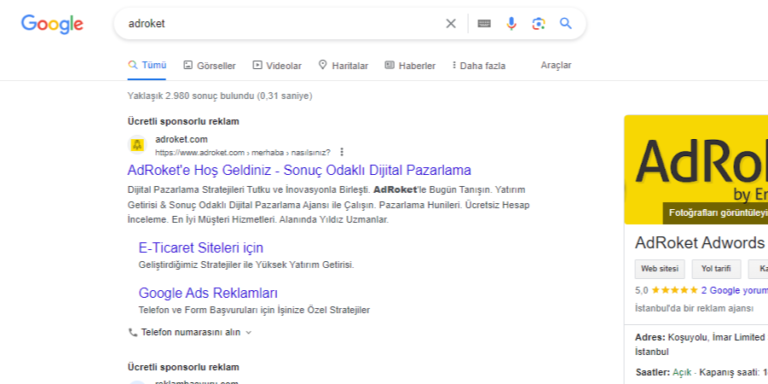Click the magnifier search button

(x=566, y=24)
